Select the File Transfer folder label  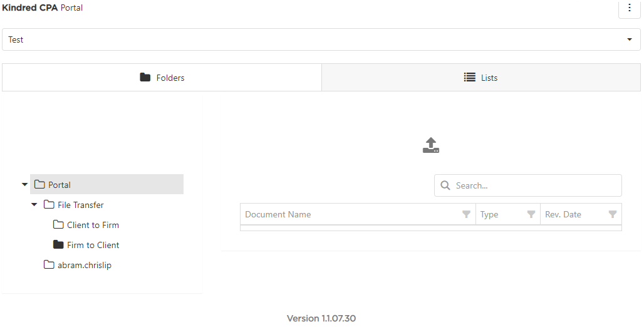80,205
